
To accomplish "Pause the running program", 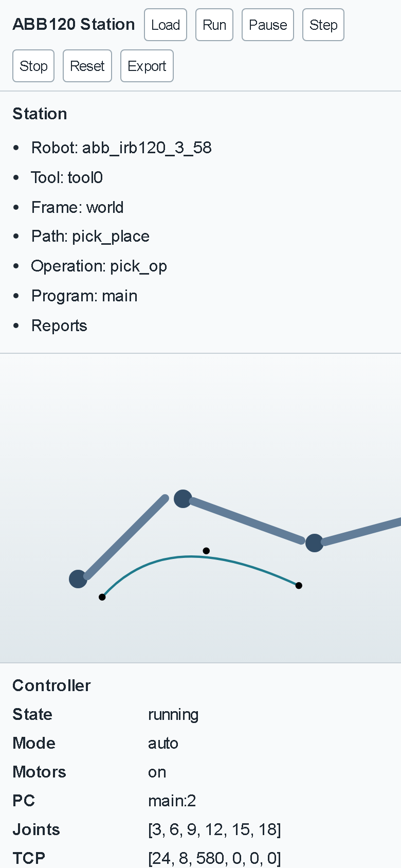I will tap(268, 25).
